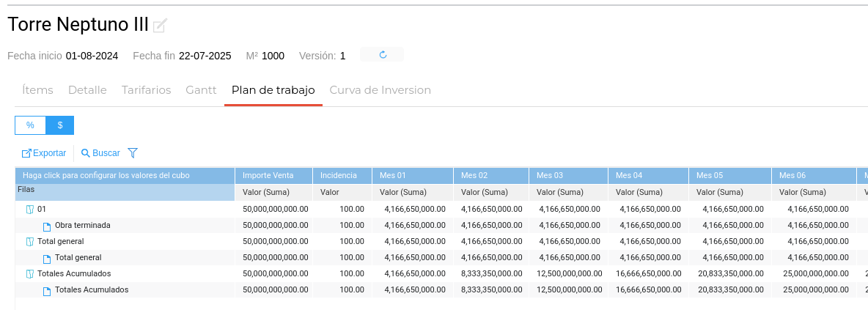Click the refresh version icon
The image size is (868, 310).
point(383,55)
